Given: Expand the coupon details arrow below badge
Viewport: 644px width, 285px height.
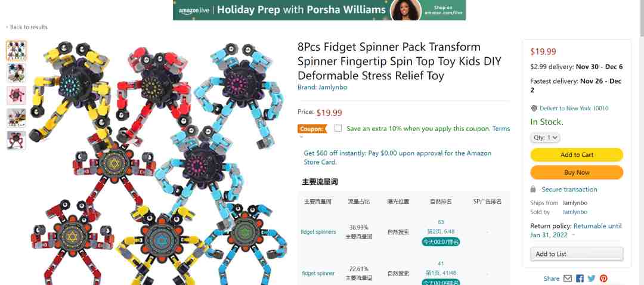Looking at the screenshot, I should [x=300, y=137].
